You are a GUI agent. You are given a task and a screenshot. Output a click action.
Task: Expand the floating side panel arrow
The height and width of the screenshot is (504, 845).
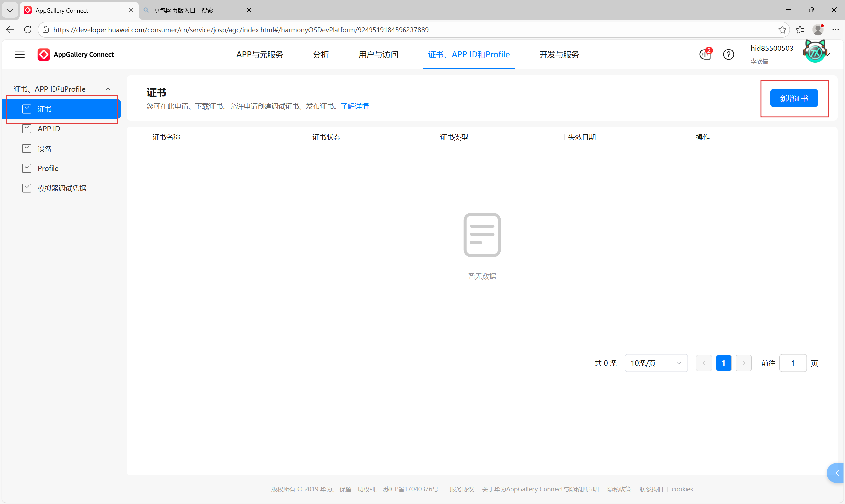(836, 473)
